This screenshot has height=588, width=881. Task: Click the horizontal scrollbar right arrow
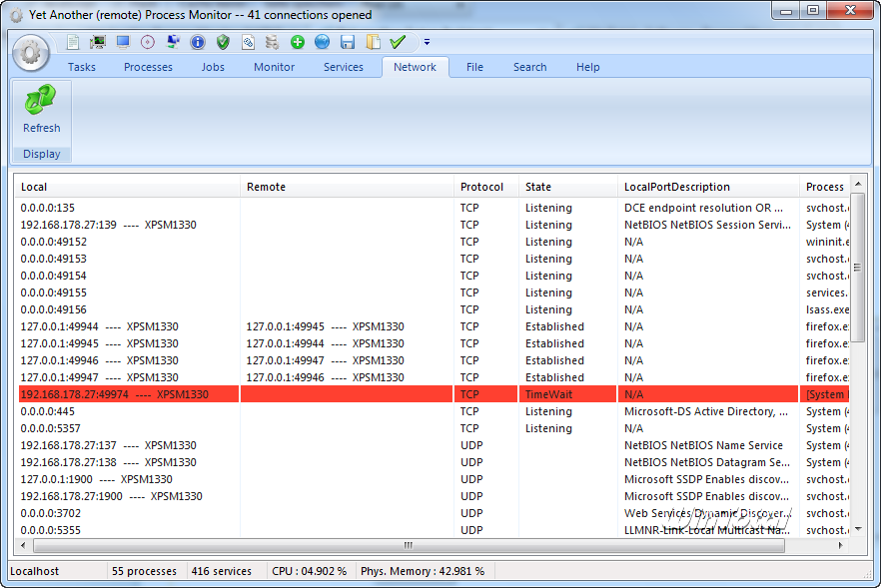[842, 545]
